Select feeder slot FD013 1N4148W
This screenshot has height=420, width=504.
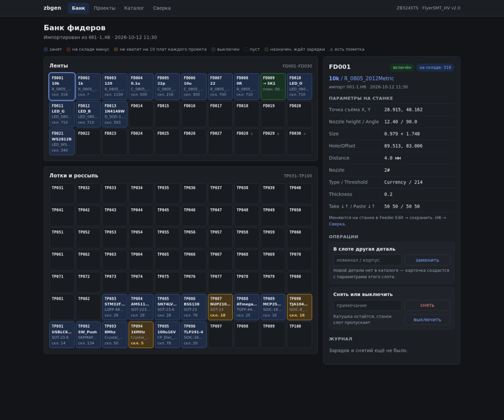[115, 114]
